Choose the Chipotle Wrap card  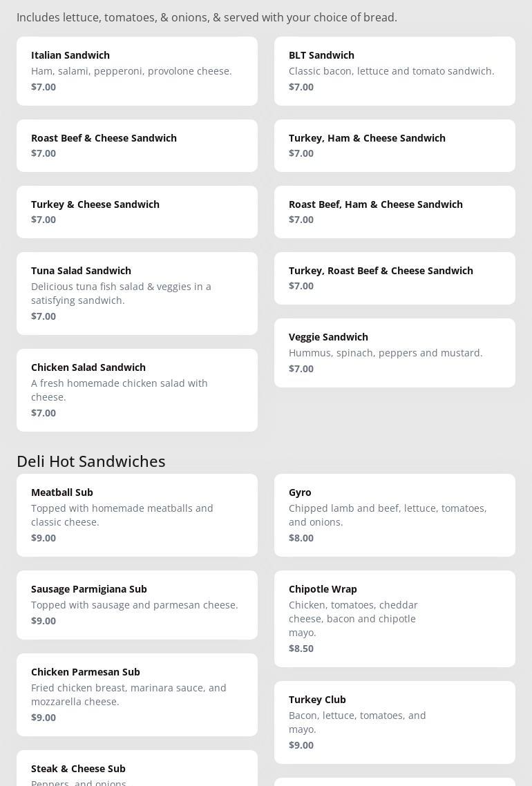tap(395, 619)
